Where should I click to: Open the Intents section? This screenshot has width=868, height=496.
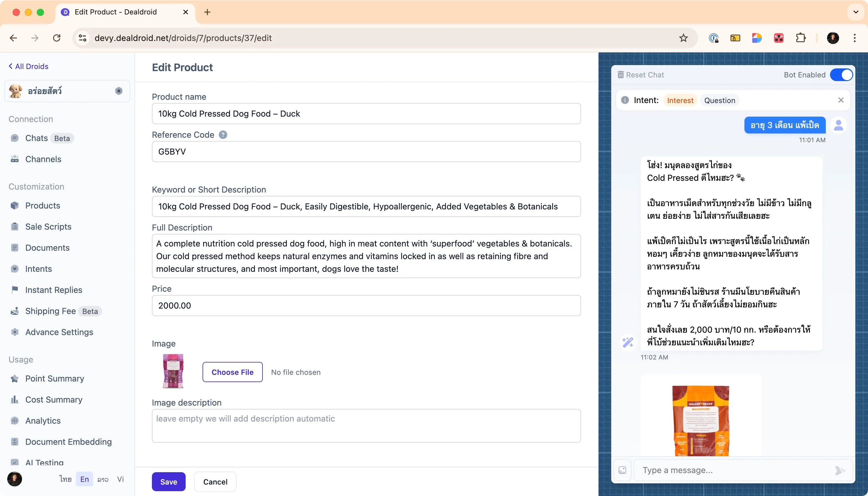pos(38,268)
